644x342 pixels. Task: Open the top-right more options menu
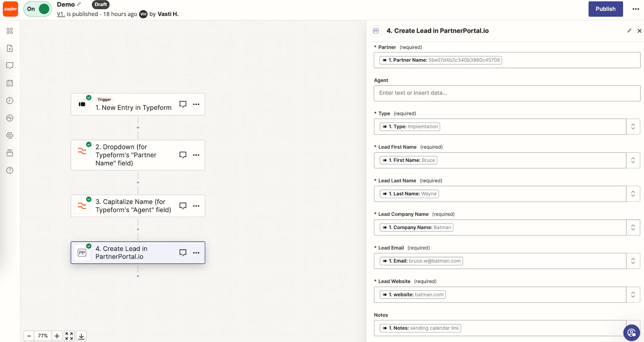(636, 9)
